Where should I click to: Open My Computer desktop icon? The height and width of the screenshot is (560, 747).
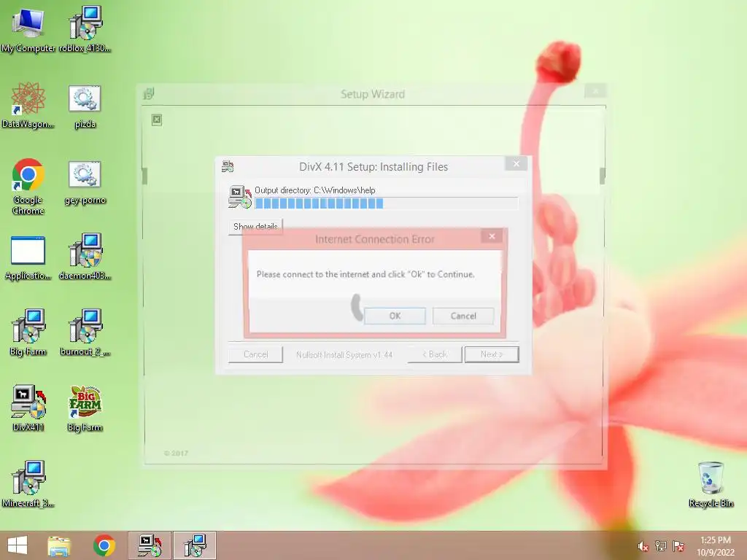[28, 29]
